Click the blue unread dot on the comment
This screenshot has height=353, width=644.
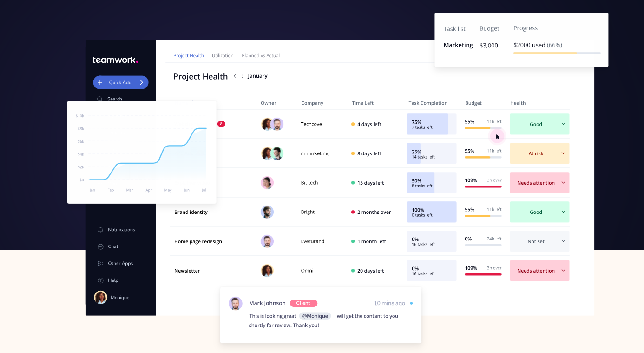(x=411, y=303)
